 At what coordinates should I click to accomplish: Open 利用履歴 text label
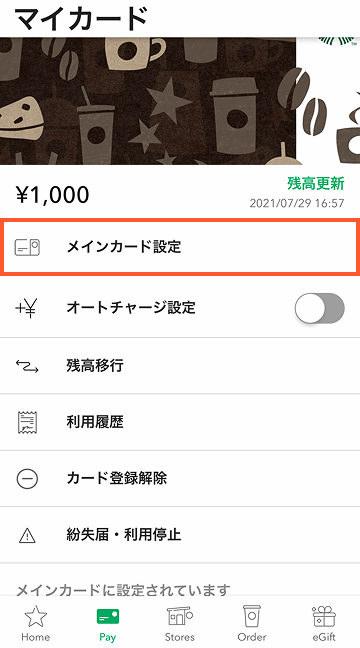tap(95, 422)
